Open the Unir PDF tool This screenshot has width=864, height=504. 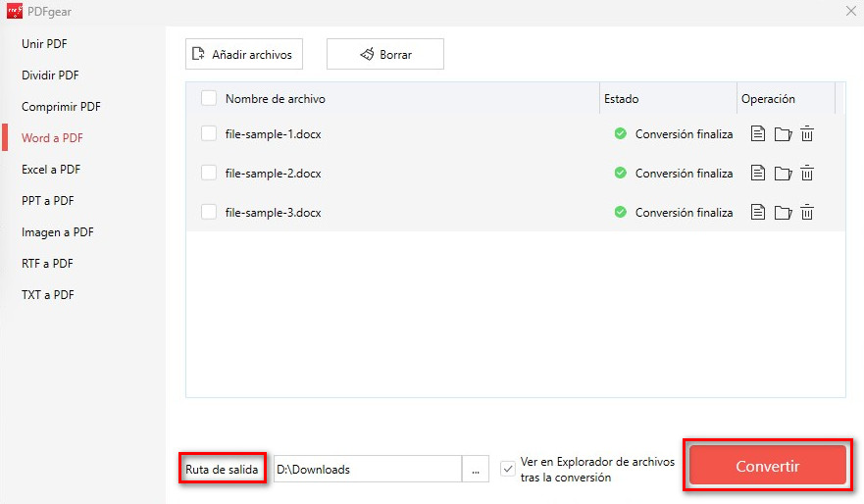click(x=44, y=43)
